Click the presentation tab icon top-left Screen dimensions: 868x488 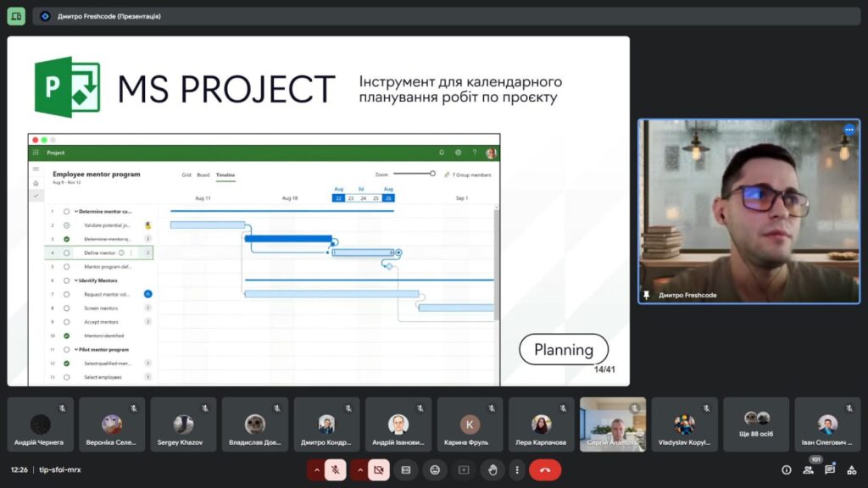(16, 16)
